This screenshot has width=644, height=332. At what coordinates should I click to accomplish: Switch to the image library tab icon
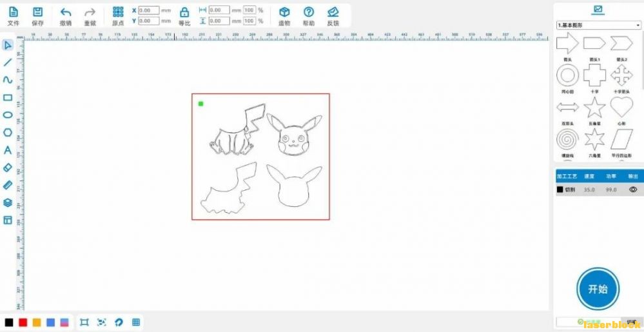tap(597, 8)
